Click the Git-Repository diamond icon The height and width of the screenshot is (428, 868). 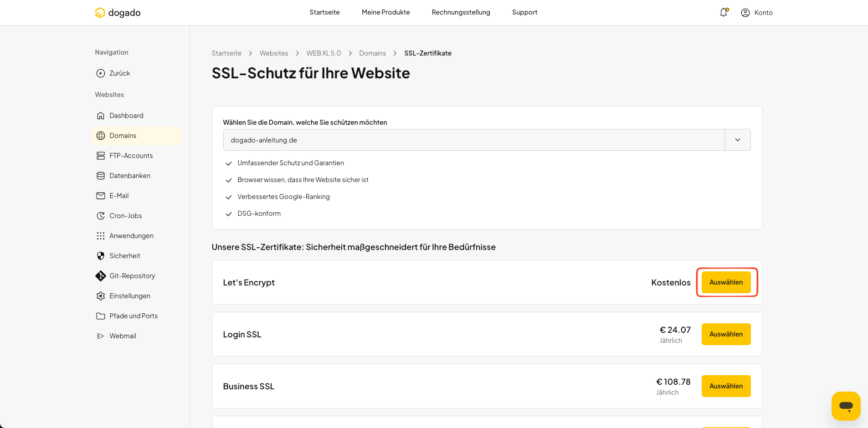pyautogui.click(x=101, y=276)
